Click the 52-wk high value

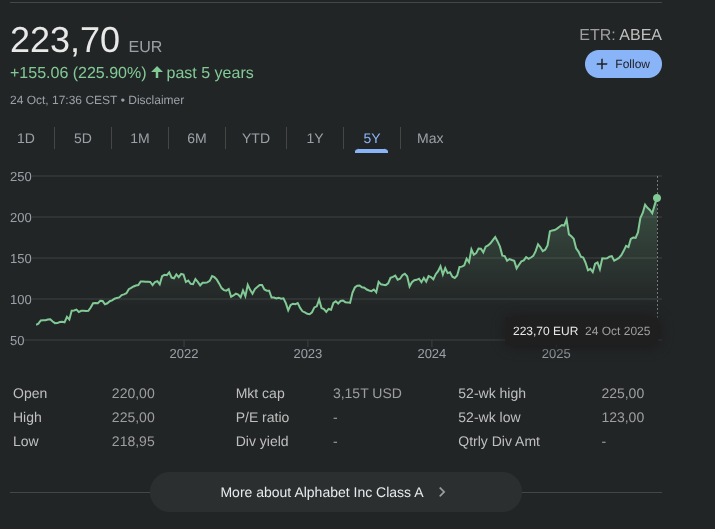click(622, 393)
